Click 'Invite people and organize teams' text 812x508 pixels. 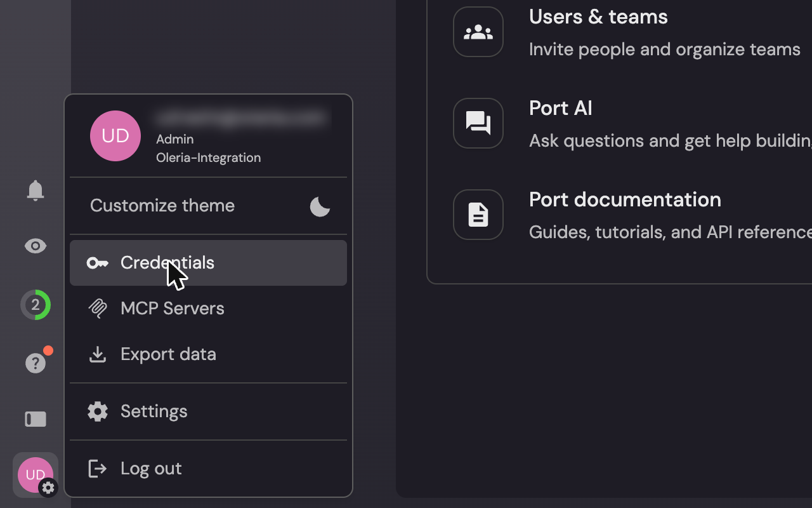(665, 50)
